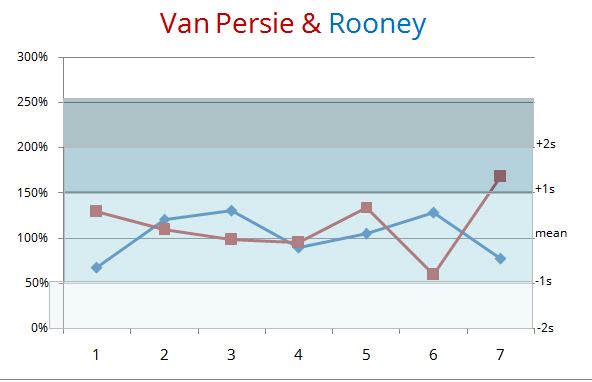592x382 pixels.
Task: Click the 'Rooney' title text
Action: (378, 25)
